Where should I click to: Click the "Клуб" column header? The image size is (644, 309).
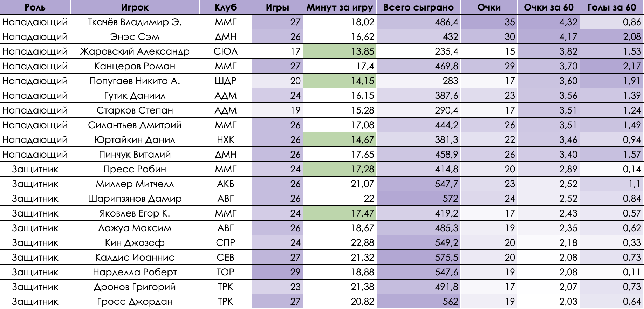[225, 7]
